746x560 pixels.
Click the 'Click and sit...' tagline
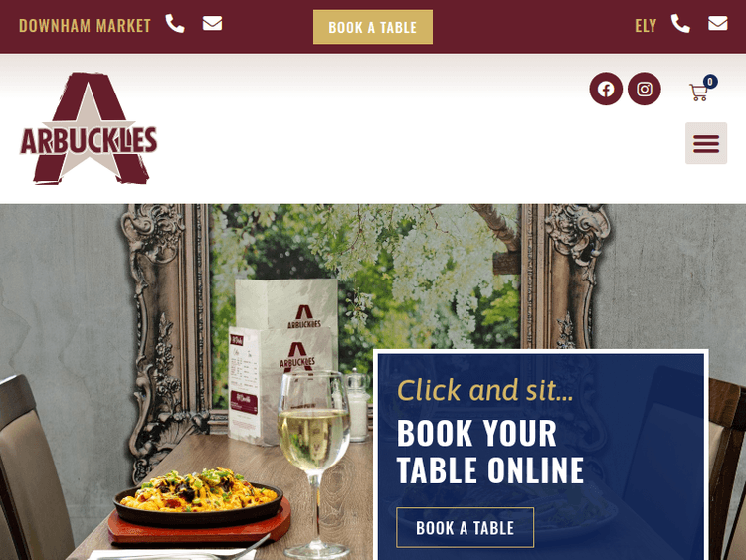[x=484, y=390]
